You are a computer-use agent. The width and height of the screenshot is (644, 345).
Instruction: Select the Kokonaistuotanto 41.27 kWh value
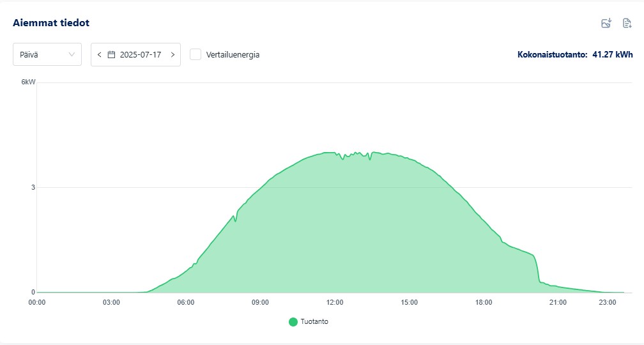coord(612,55)
